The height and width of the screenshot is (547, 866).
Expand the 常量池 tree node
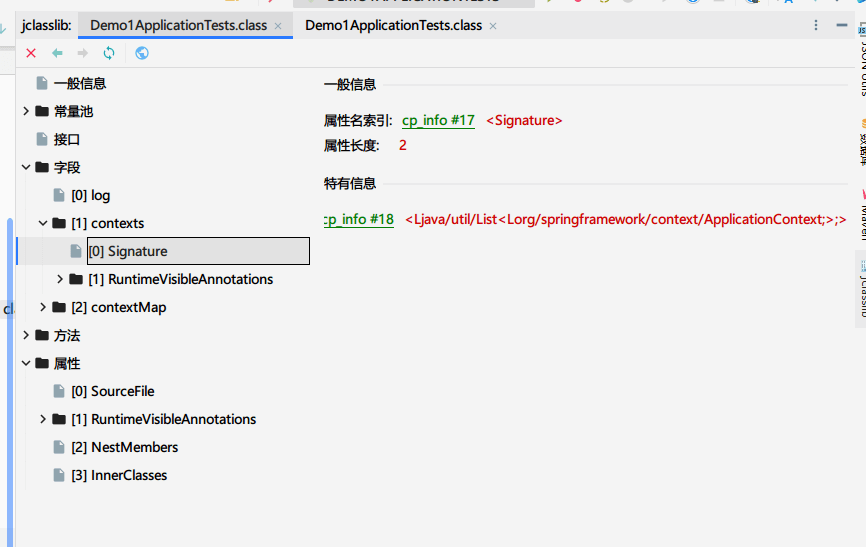click(26, 111)
